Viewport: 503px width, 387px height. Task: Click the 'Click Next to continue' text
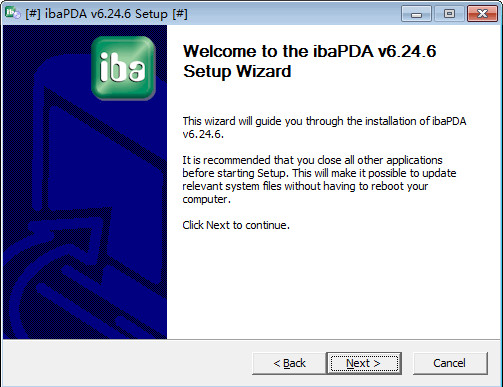[x=236, y=225]
